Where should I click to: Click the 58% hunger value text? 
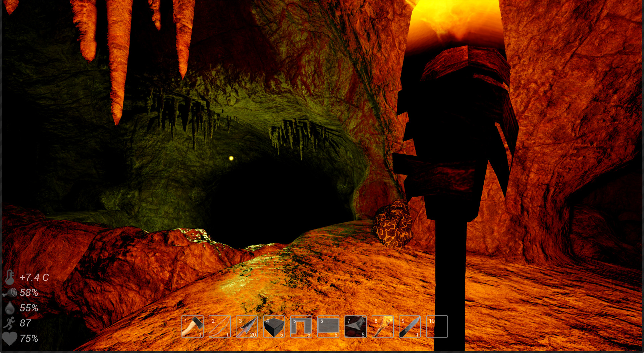29,293
